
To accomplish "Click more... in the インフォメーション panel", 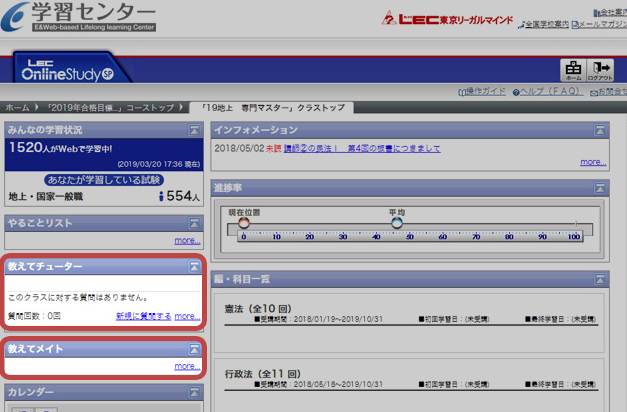I will click(x=593, y=162).
